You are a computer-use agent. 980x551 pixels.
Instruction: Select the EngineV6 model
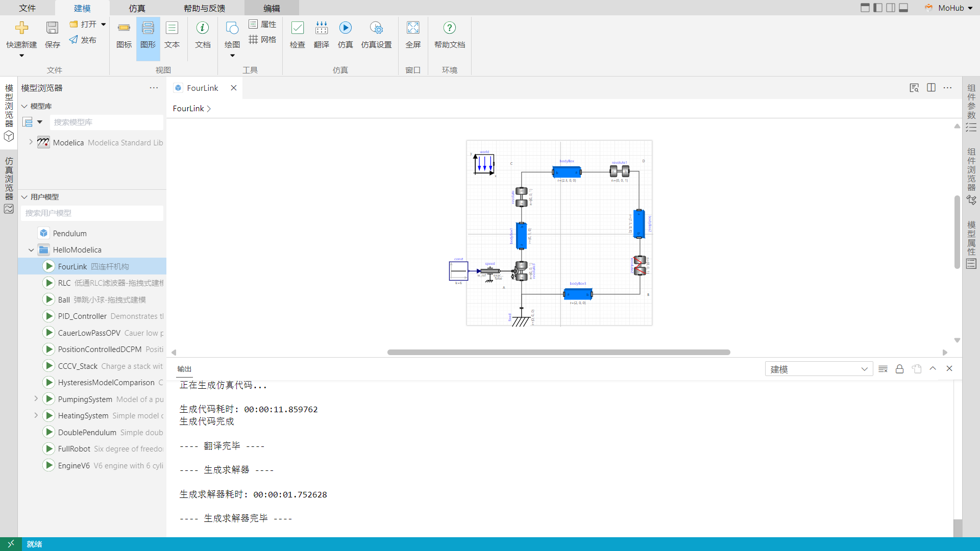tap(92, 465)
